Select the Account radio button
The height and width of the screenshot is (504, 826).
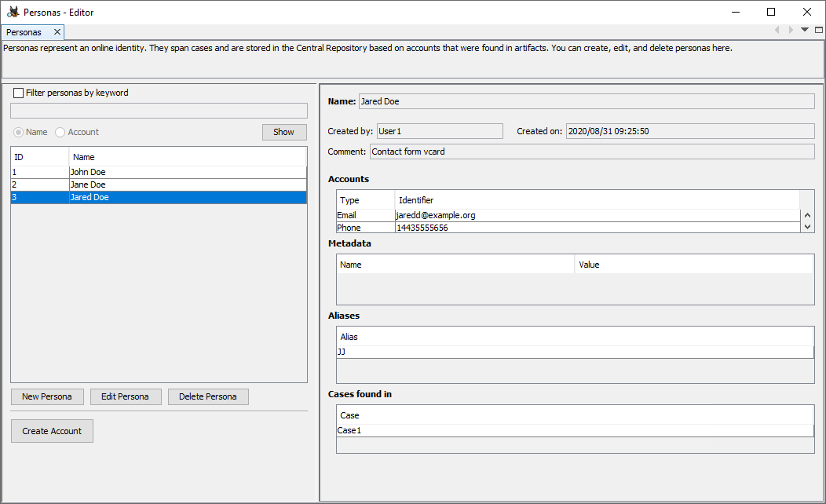click(x=60, y=132)
